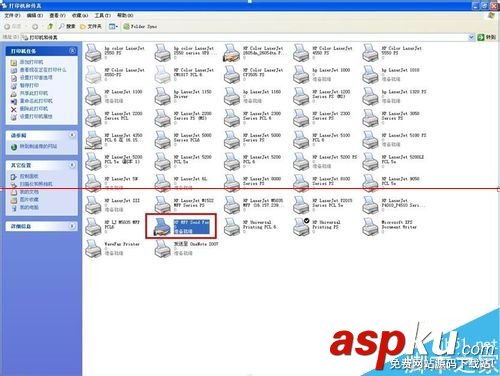Viewport: 500px width, 376px height.
Task: Select HP Color LaserJet 5550 PS printer
Action: coord(392,53)
